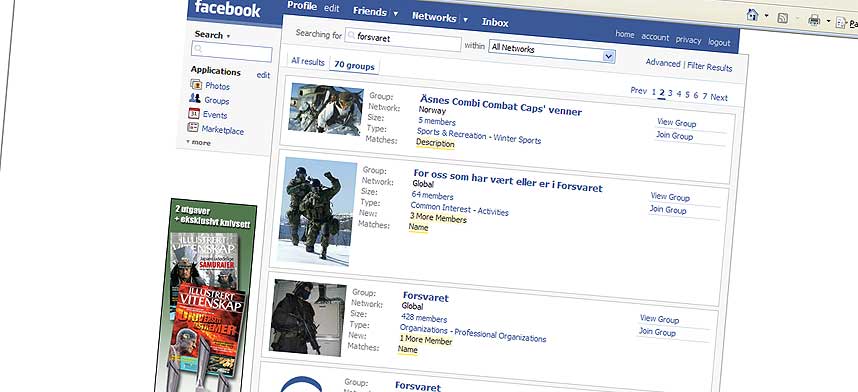Open For oss som har vært group title
Image resolution: width=858 pixels, height=392 pixels.
point(508,181)
